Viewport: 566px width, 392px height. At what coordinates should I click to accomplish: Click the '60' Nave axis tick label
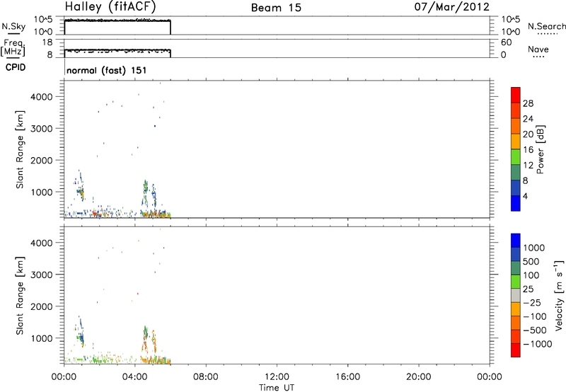[x=506, y=42]
